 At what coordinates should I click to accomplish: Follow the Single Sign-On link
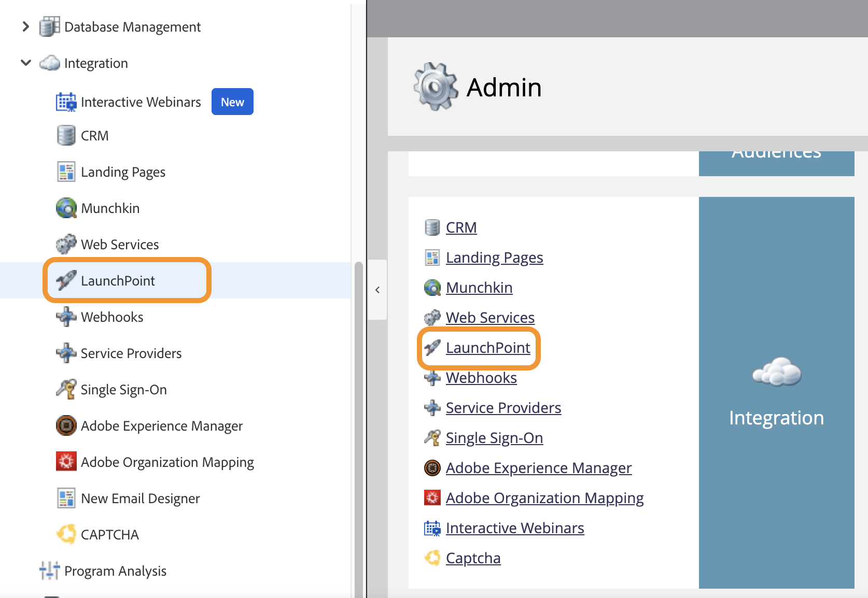click(494, 438)
